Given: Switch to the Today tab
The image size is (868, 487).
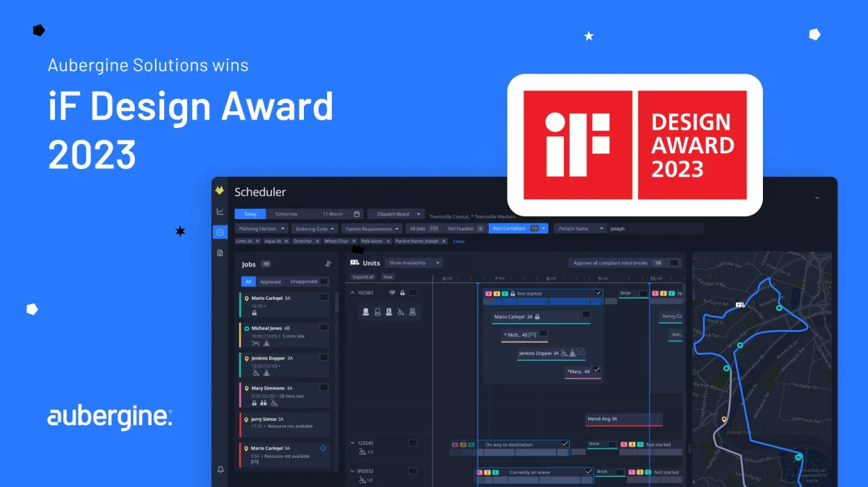Looking at the screenshot, I should point(250,214).
